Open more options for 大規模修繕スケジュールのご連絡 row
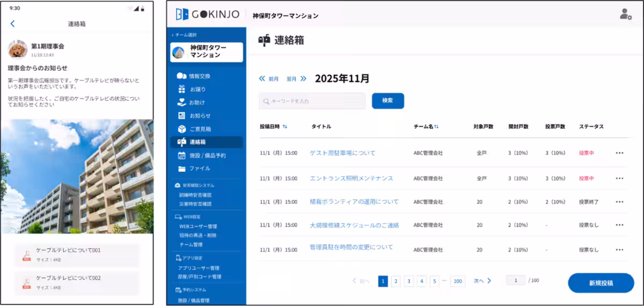Viewport: 644px width, 306px height. (x=620, y=225)
